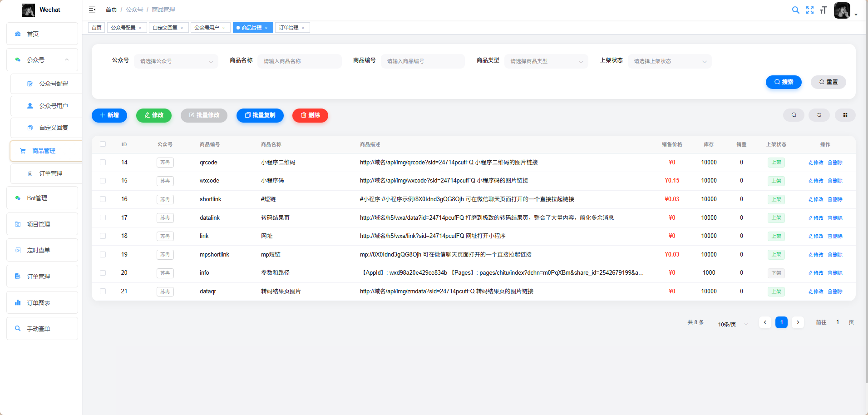Click 修改 link on the shortlink row

point(815,199)
